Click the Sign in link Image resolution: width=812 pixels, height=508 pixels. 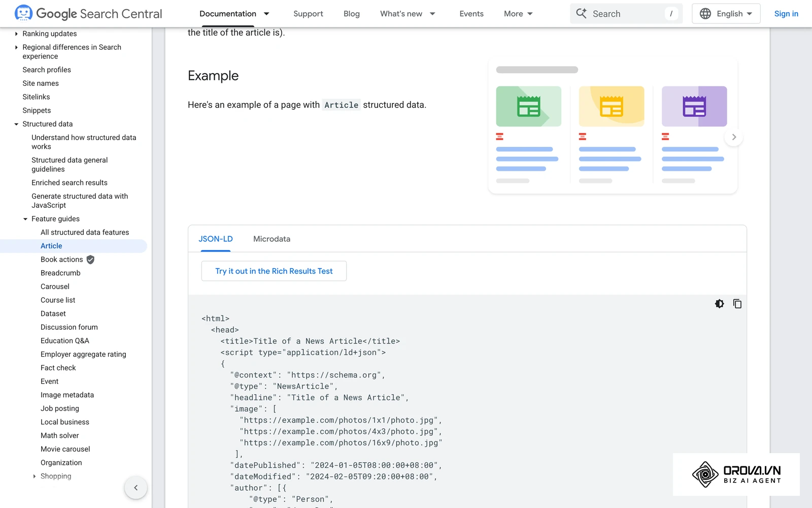point(786,14)
